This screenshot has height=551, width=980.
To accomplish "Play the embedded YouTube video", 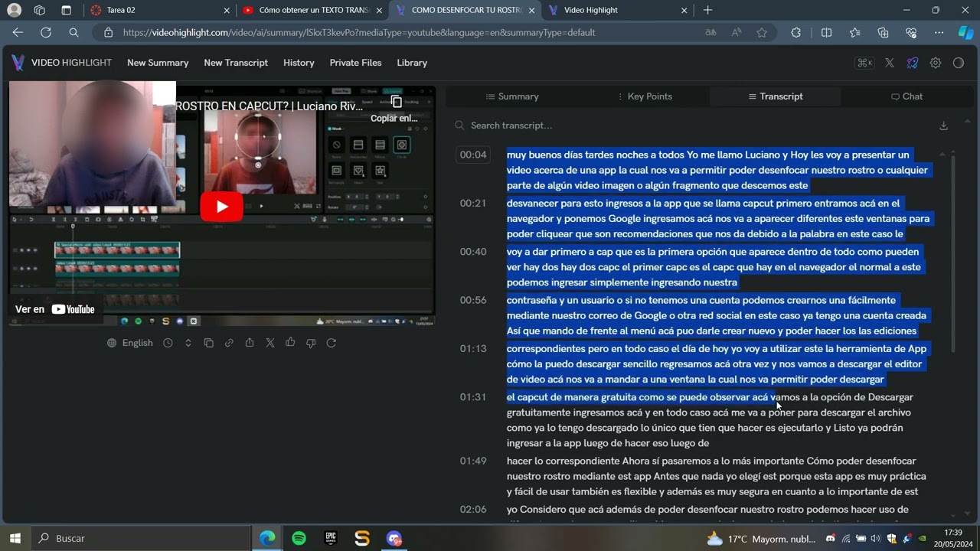I will (222, 207).
